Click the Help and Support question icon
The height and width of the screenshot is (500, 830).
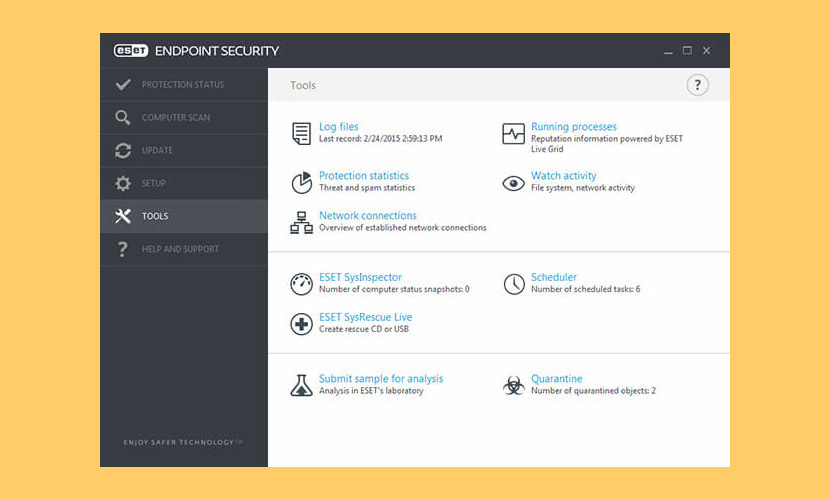[x=123, y=249]
